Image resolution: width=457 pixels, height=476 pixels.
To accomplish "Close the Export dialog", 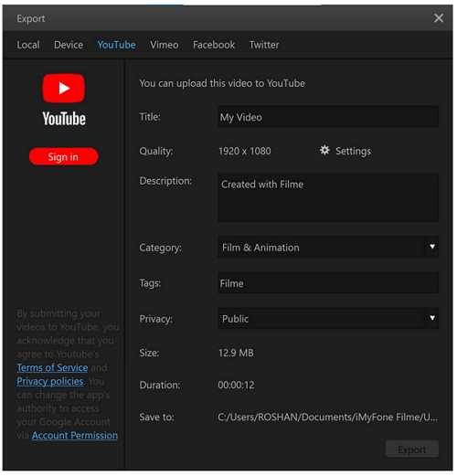I will click(x=439, y=18).
